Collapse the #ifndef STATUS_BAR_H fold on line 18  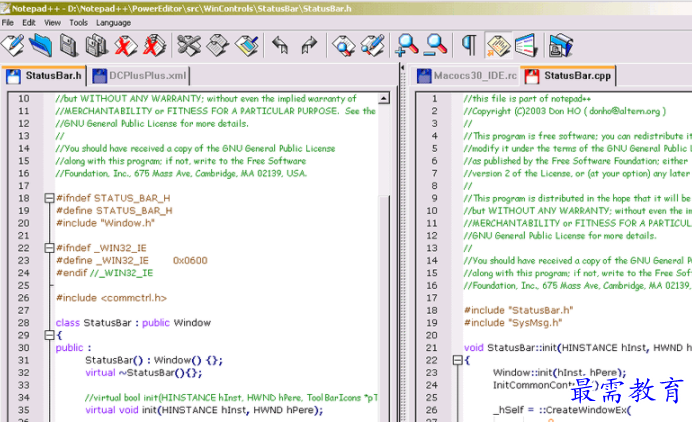point(49,198)
